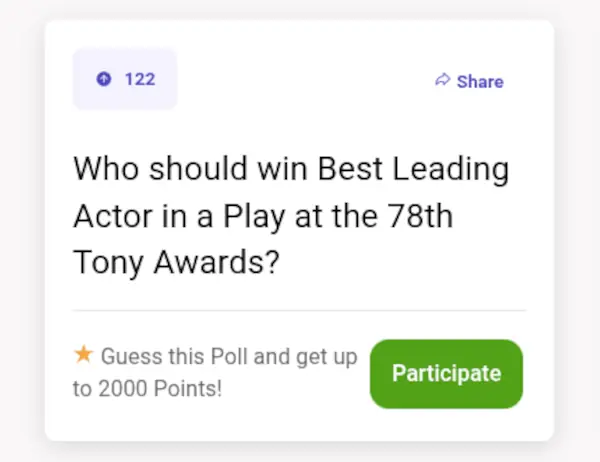Click the word "78th" in the question

click(x=418, y=215)
